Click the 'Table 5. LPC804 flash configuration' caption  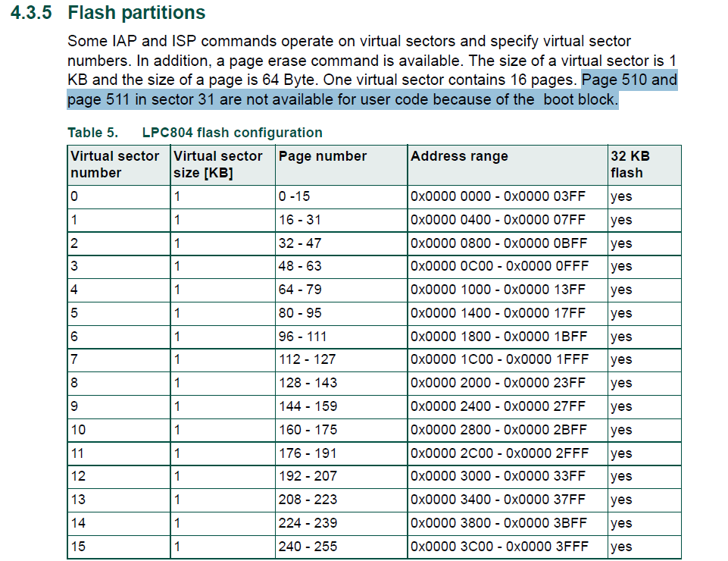click(195, 133)
